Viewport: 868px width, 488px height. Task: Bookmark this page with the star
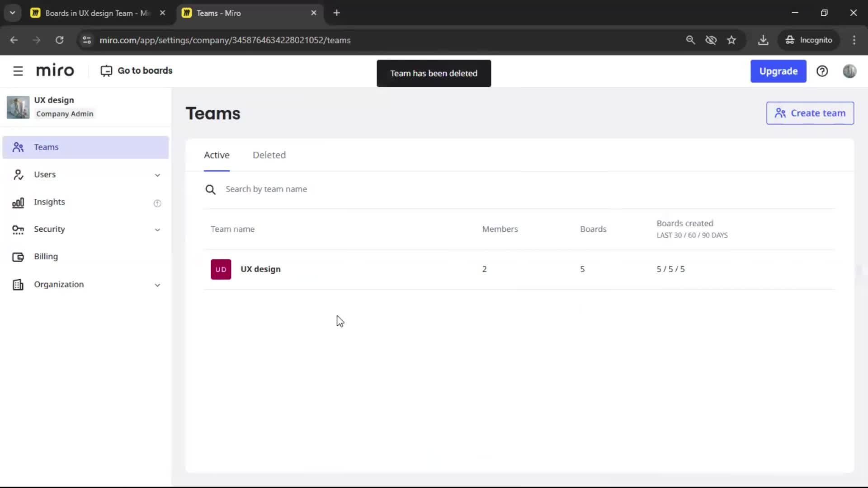pyautogui.click(x=731, y=40)
